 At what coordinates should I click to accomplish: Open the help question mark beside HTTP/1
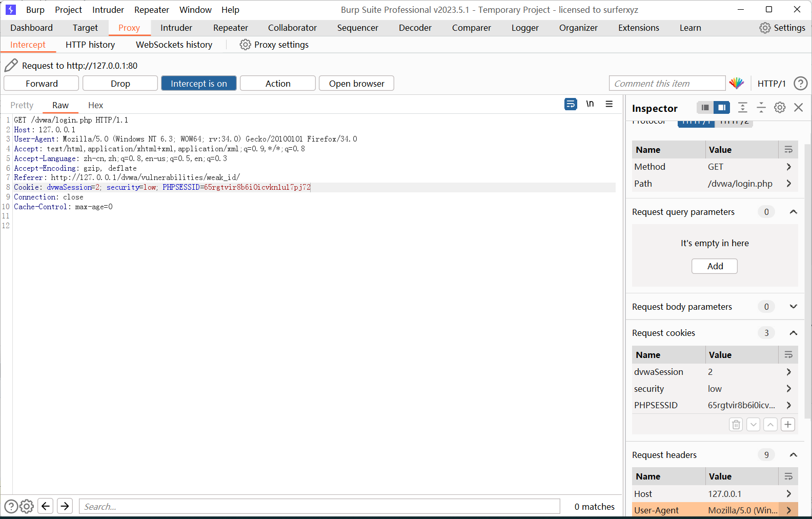[800, 83]
